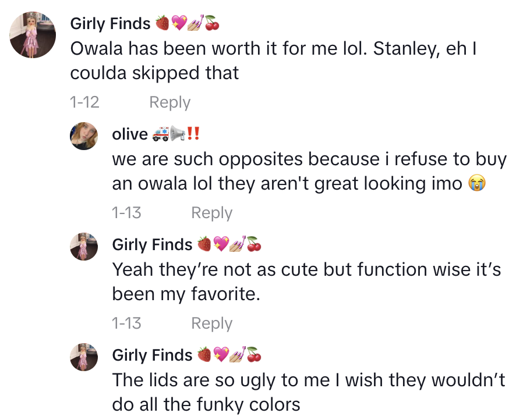Click avatar beside "Yeah they're not as cute" reply
Image resolution: width=516 pixels, height=420 pixels.
(84, 246)
